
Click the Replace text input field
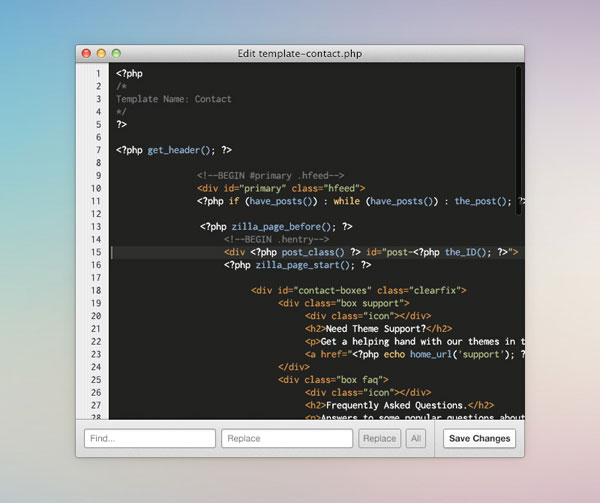tap(287, 438)
